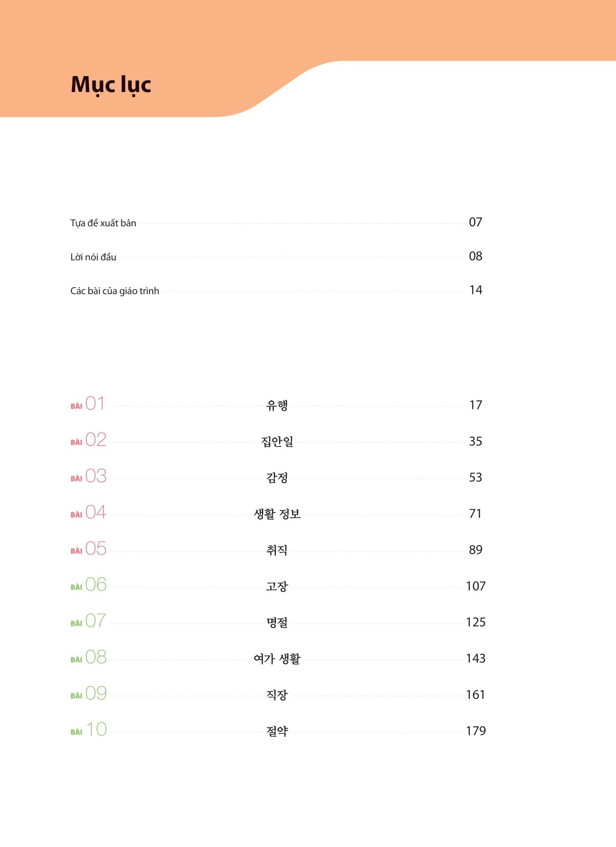
Task: Click page number 07
Action: 475,222
